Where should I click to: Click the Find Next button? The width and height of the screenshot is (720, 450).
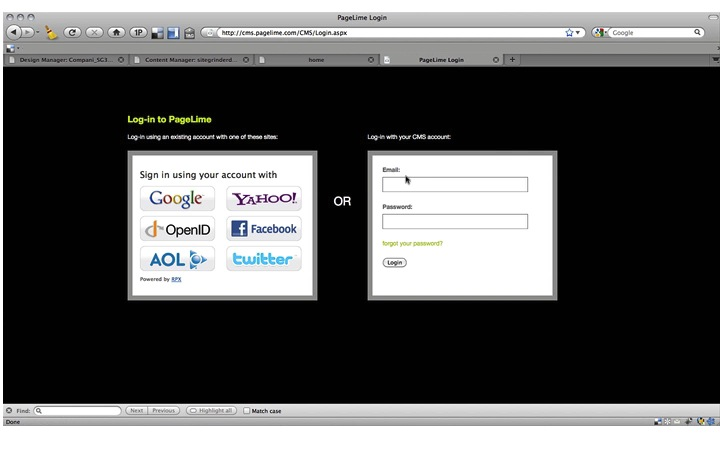click(x=136, y=411)
